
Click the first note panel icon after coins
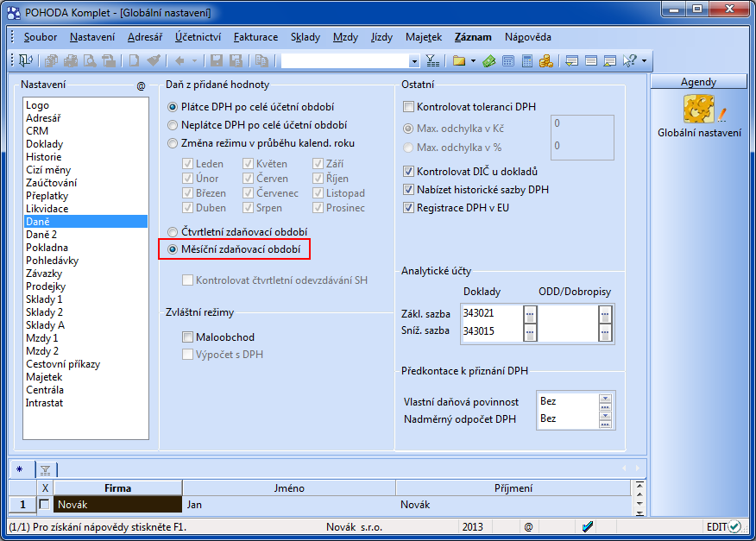click(572, 60)
